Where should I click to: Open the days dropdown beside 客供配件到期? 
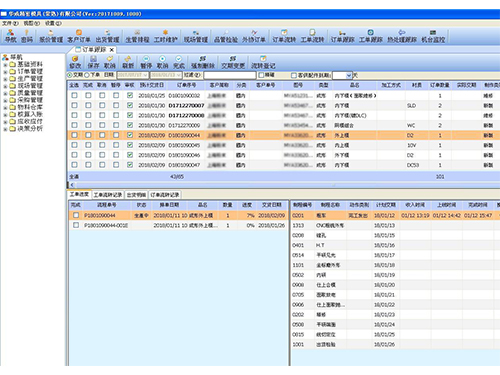click(x=349, y=75)
